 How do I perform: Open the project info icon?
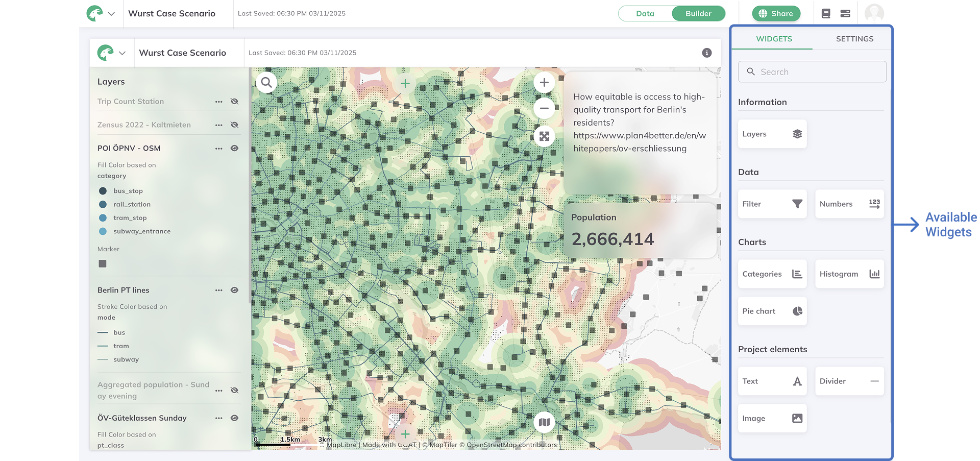coord(706,53)
